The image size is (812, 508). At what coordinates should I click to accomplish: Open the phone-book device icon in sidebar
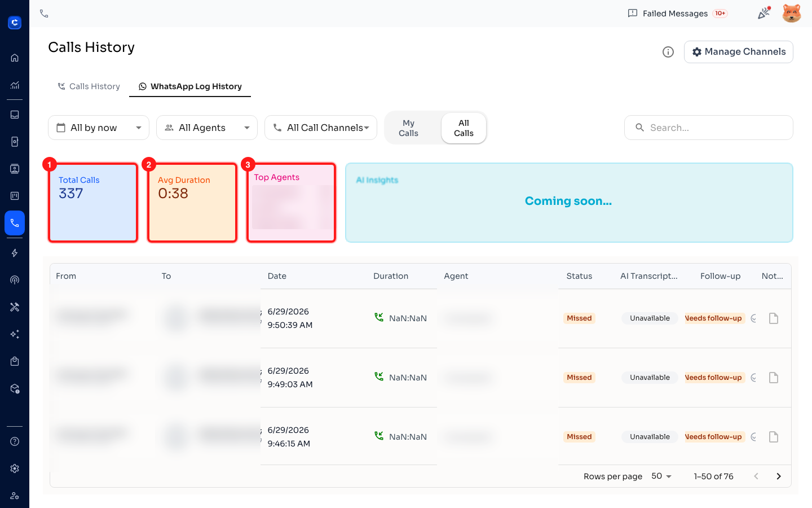[x=15, y=142]
